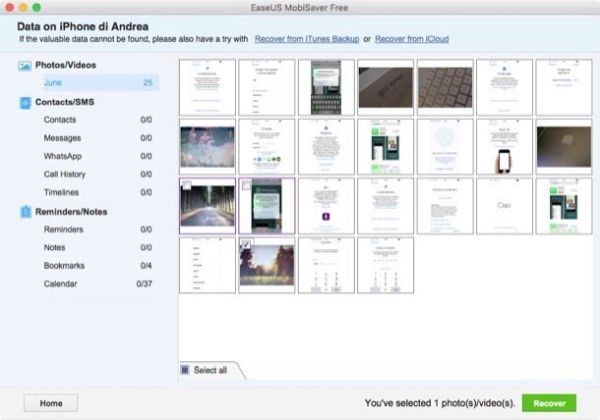Screen dimensions: 600x420
Task: Open the Messages category
Action: [62, 138]
